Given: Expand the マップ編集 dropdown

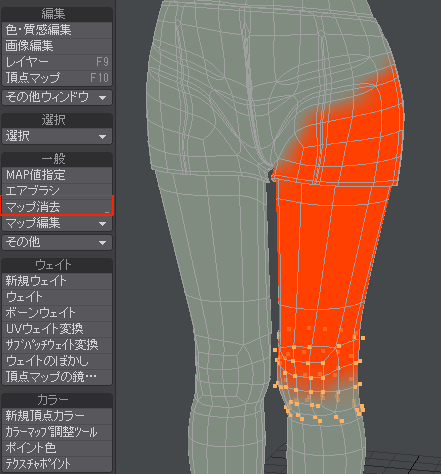Looking at the screenshot, I should [x=57, y=223].
